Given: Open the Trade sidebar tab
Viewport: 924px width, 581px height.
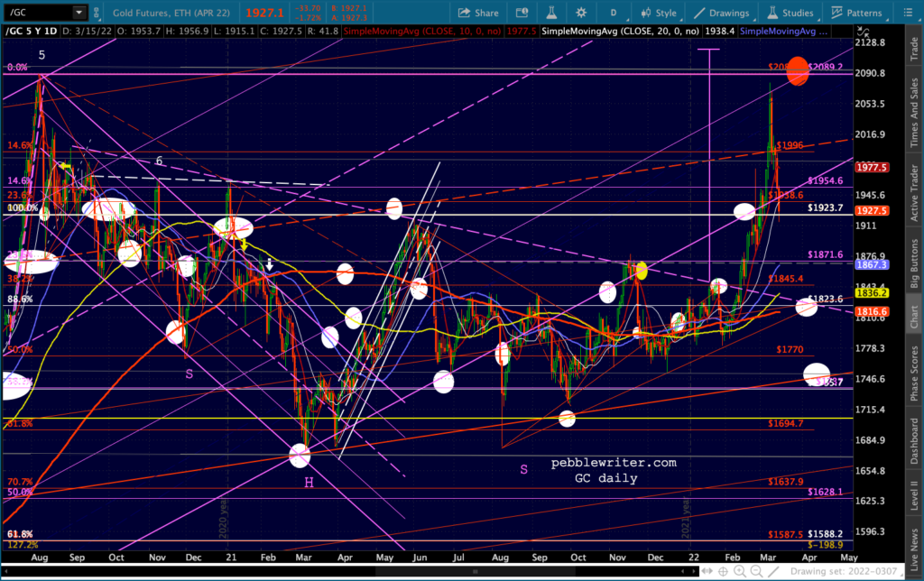Looking at the screenshot, I should [914, 49].
